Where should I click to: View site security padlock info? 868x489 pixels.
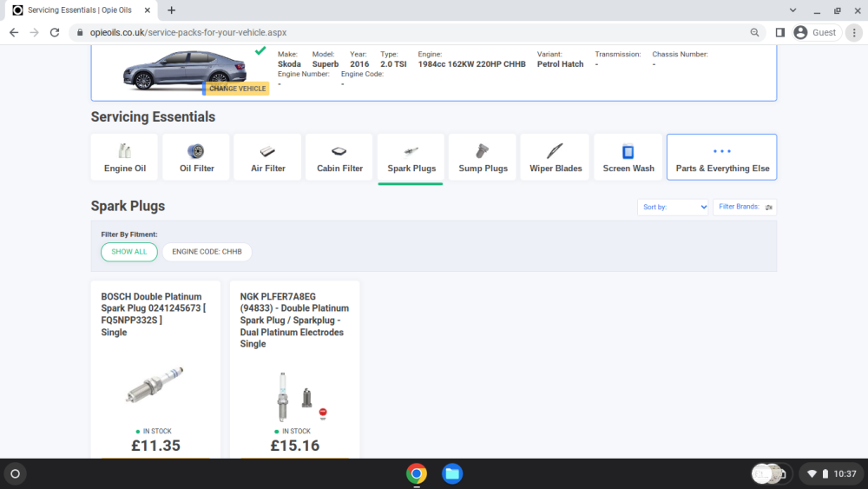click(80, 33)
